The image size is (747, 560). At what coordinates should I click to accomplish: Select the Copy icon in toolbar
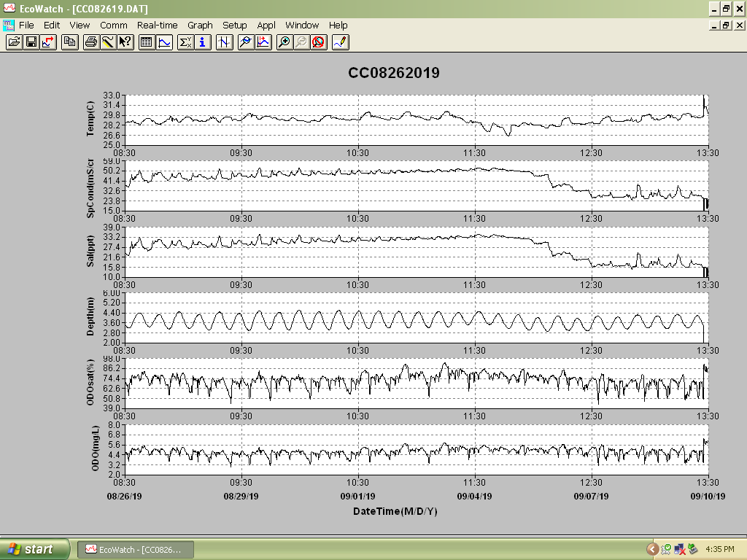70,42
